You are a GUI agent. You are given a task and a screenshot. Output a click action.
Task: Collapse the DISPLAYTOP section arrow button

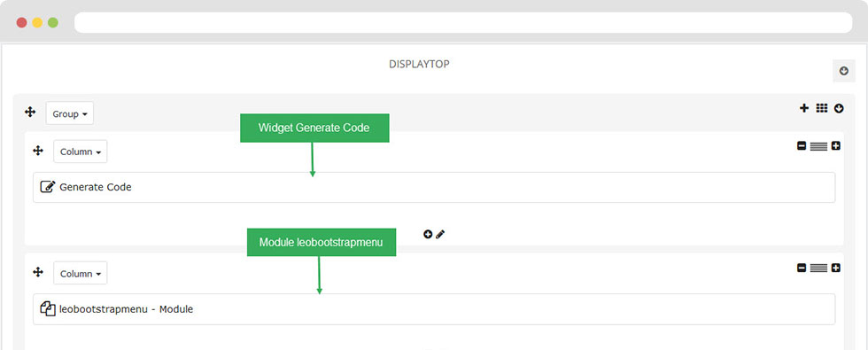tap(843, 71)
